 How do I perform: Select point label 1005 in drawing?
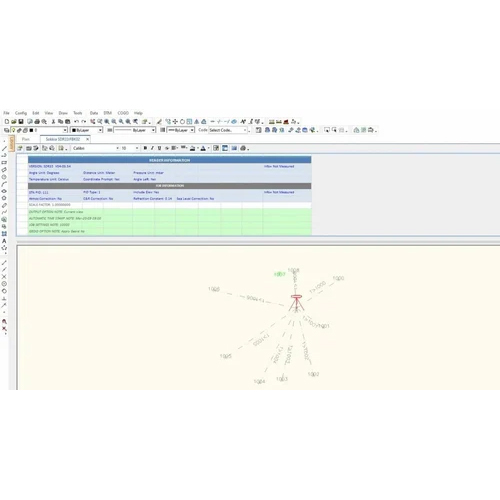click(x=226, y=356)
